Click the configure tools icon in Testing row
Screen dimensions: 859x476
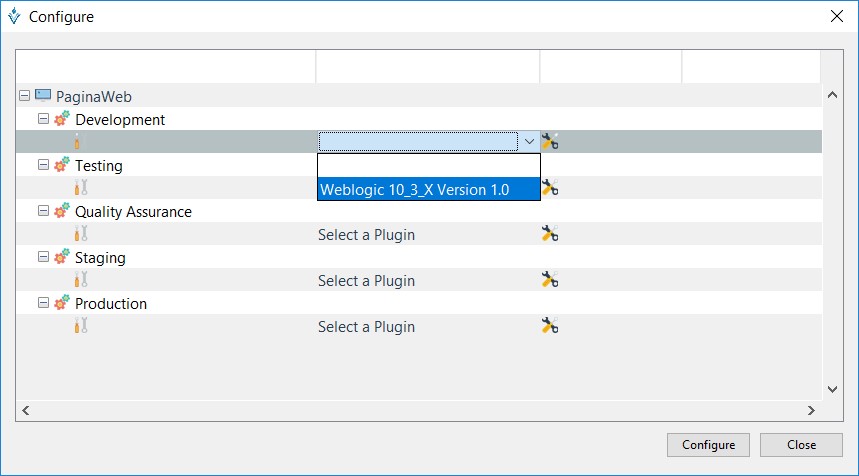(549, 187)
